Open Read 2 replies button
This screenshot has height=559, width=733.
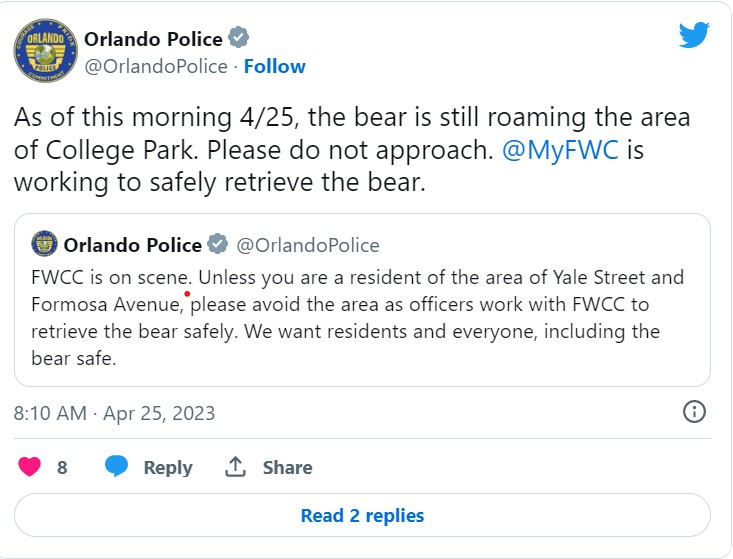[362, 515]
